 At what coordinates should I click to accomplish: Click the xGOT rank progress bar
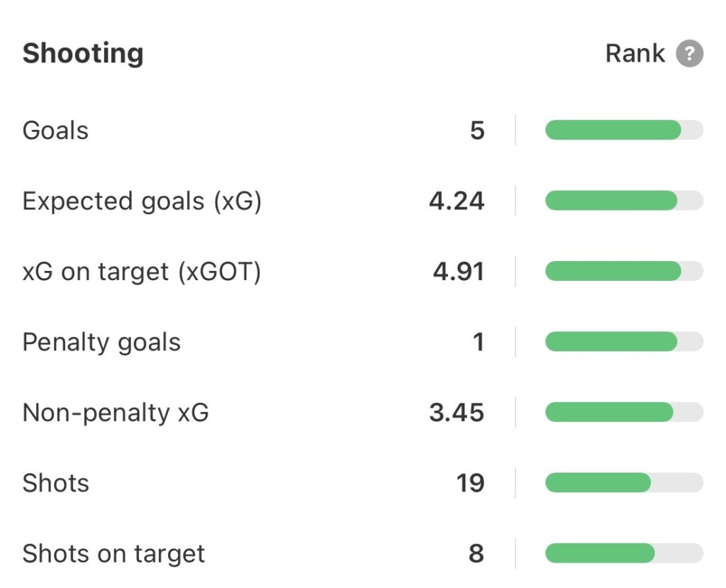tap(624, 272)
